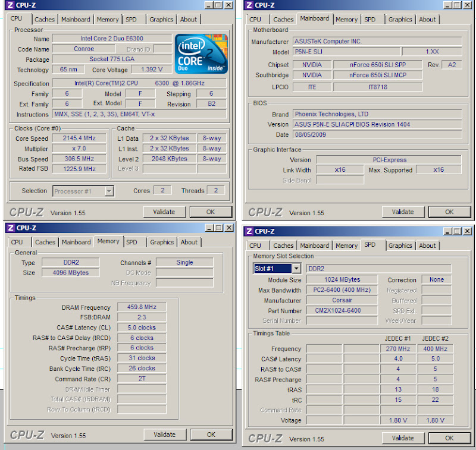Click OK in the Memory Slot Selection window

pos(450,438)
